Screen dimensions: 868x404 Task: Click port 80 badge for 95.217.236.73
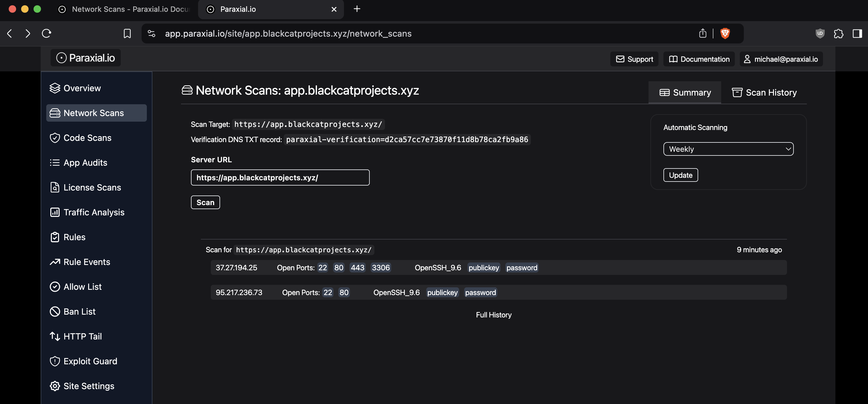coord(344,293)
